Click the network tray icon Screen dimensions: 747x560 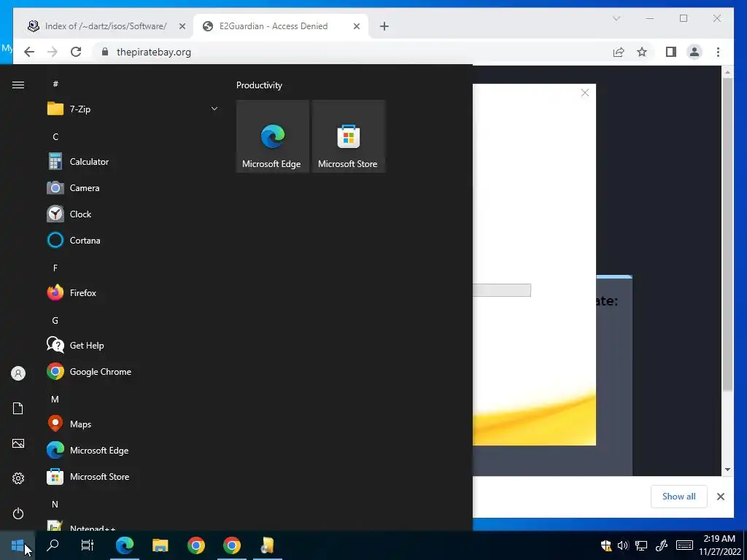click(641, 545)
